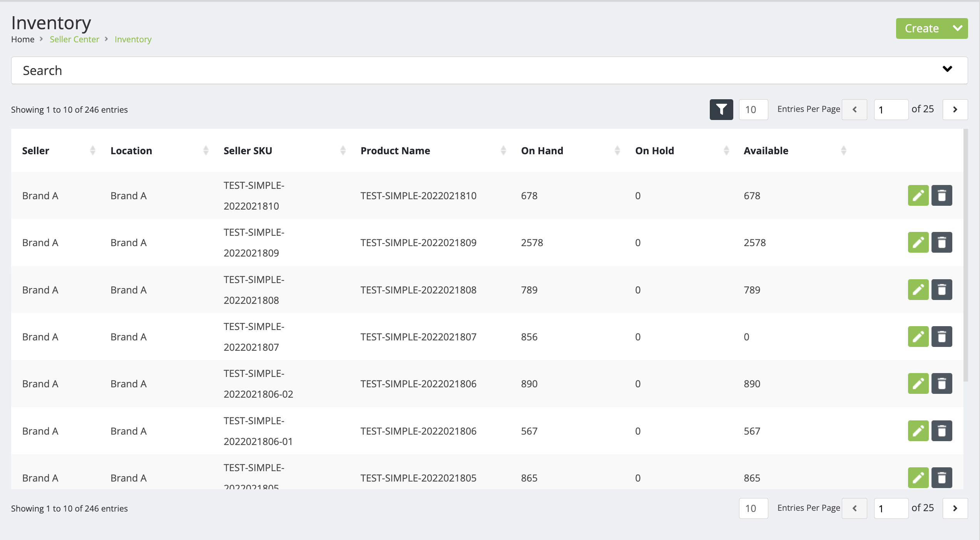Open Seller Center breadcrumb link
This screenshot has height=540, width=980.
pyautogui.click(x=74, y=39)
